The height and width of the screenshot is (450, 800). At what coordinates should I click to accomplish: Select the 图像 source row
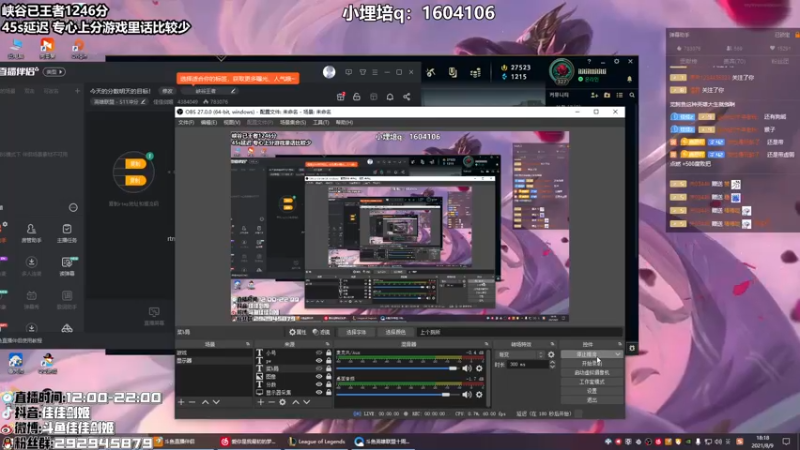(x=293, y=377)
